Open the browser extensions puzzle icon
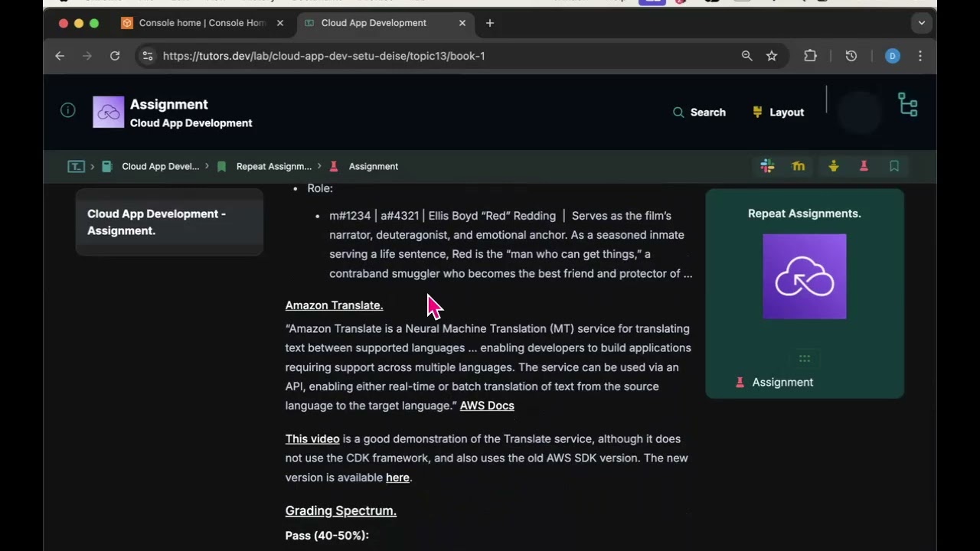 click(x=810, y=56)
